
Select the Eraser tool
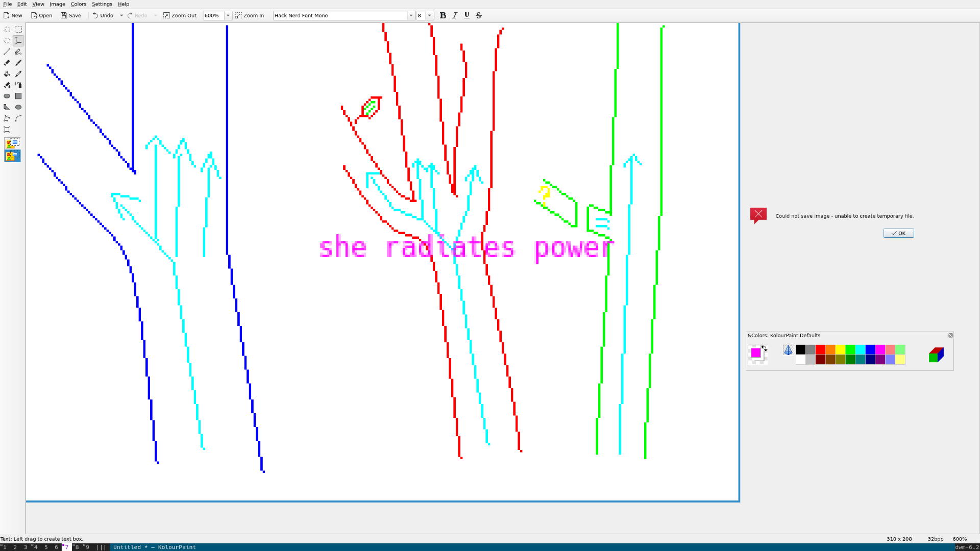point(7,63)
